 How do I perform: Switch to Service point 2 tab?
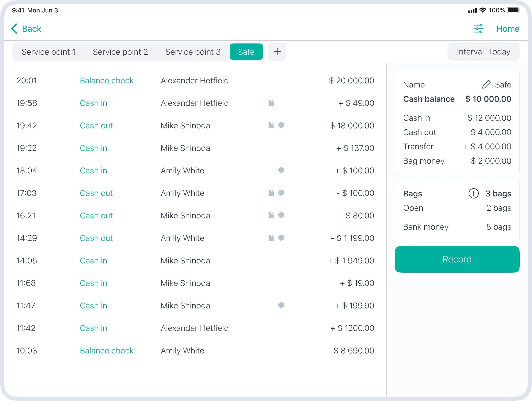pyautogui.click(x=120, y=52)
